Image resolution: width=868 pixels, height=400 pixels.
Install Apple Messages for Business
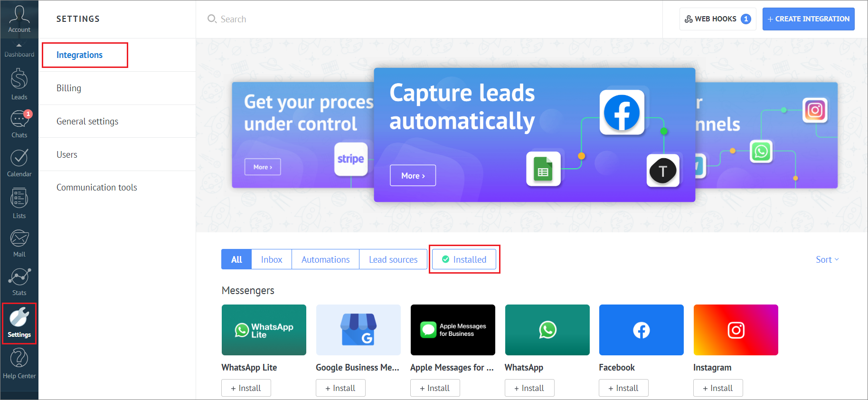pyautogui.click(x=435, y=388)
